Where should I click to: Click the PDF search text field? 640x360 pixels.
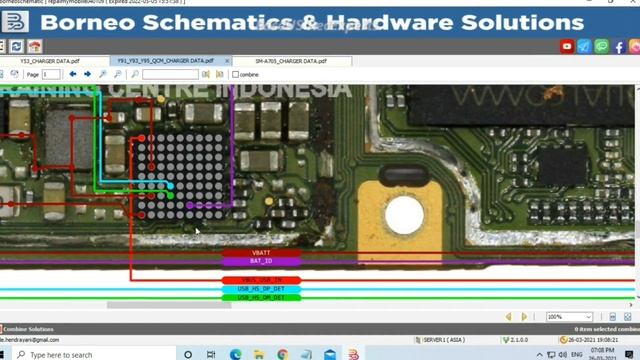point(170,74)
